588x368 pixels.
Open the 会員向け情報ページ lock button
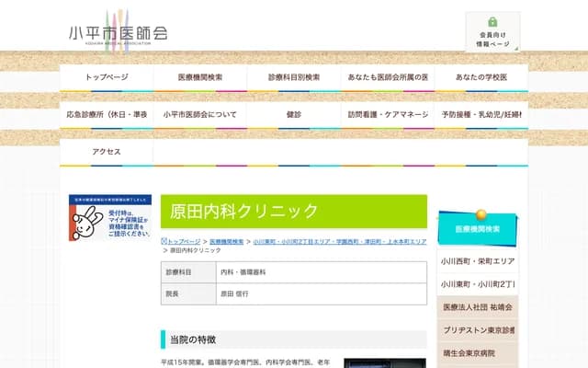pos(492,32)
